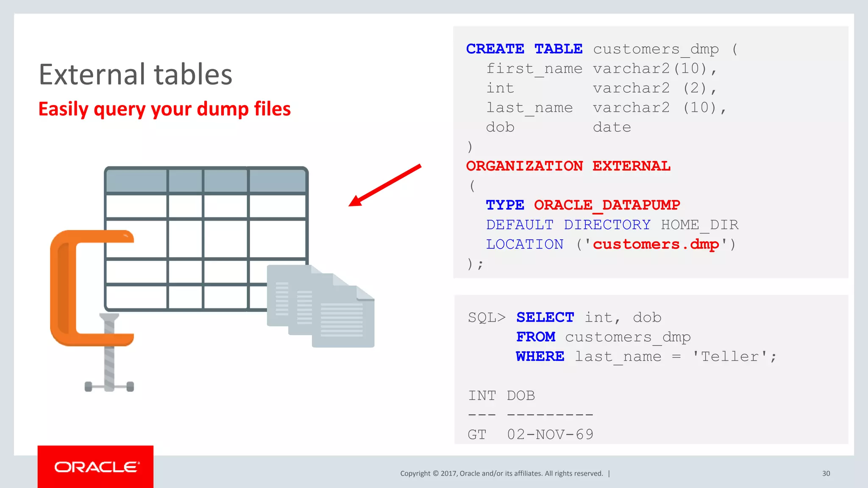This screenshot has width=868, height=488.
Task: Click the 'customers.dmp' file name
Action: pos(656,244)
